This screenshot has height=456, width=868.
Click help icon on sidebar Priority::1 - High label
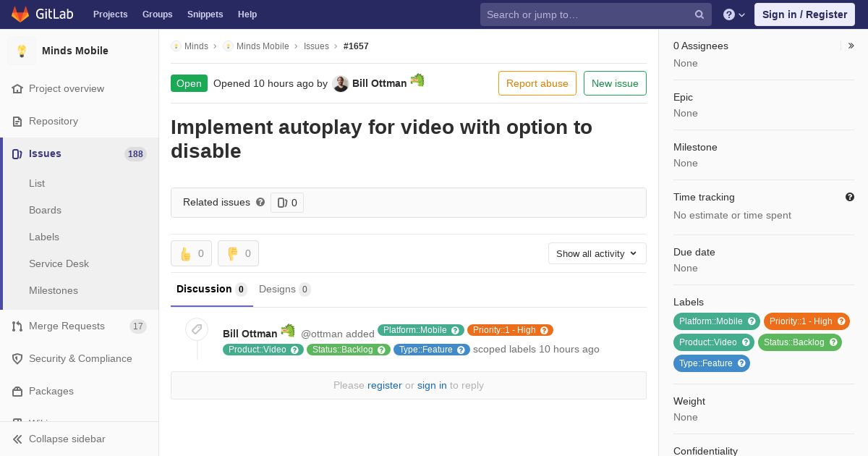(841, 321)
